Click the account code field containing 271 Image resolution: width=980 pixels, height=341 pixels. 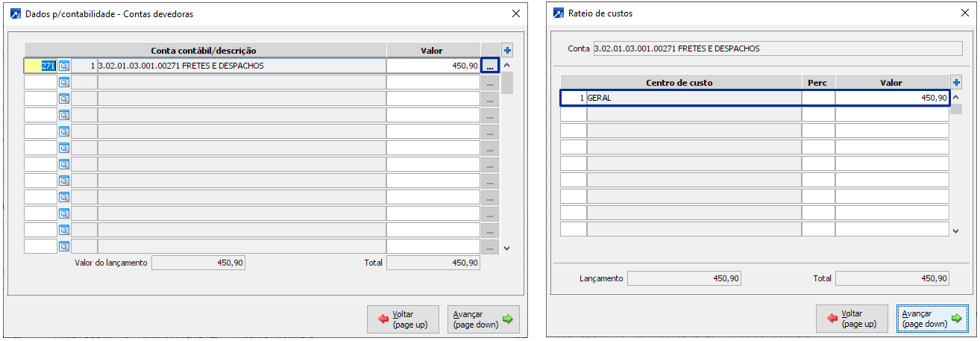click(40, 66)
